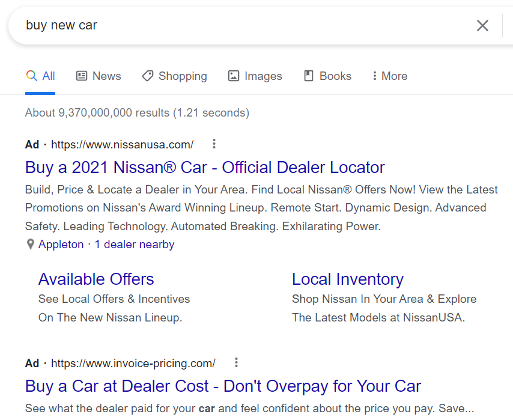Screen dimensions: 513x420
Task: Click the Ad label of invoice-pricing result
Action: (32, 363)
